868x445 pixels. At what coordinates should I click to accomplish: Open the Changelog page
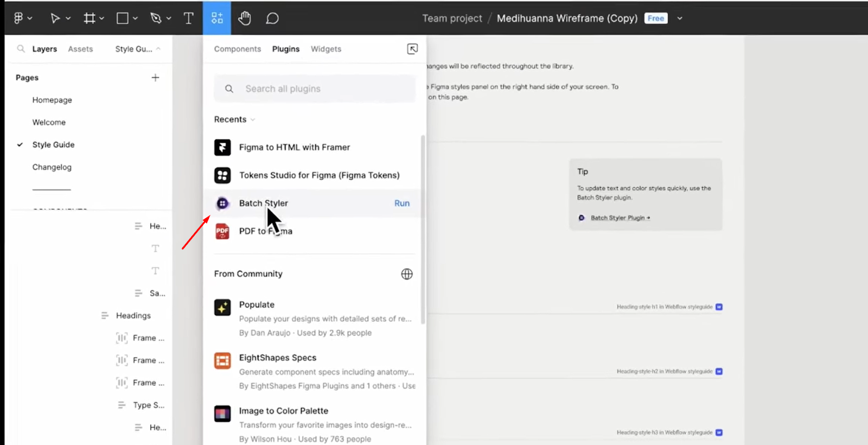pyautogui.click(x=52, y=167)
